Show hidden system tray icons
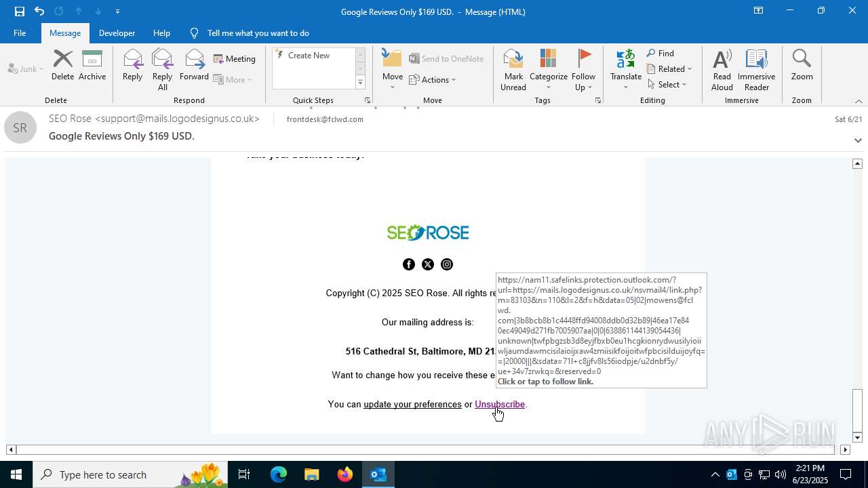Viewport: 868px width, 488px height. [x=715, y=474]
